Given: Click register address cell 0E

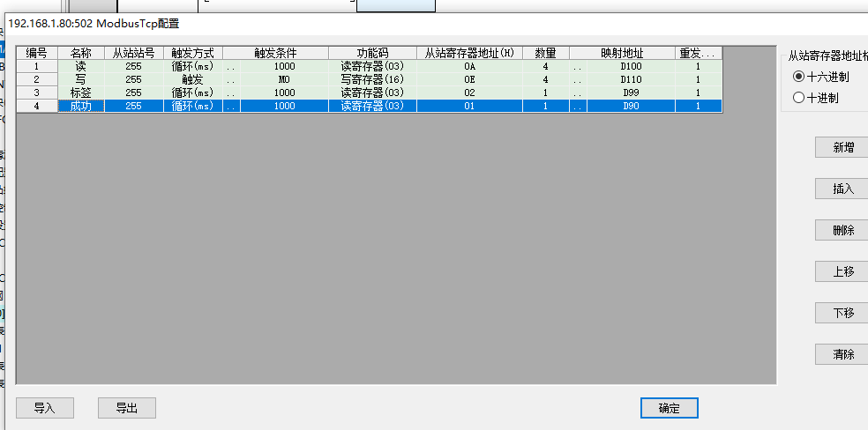Looking at the screenshot, I should (470, 79).
